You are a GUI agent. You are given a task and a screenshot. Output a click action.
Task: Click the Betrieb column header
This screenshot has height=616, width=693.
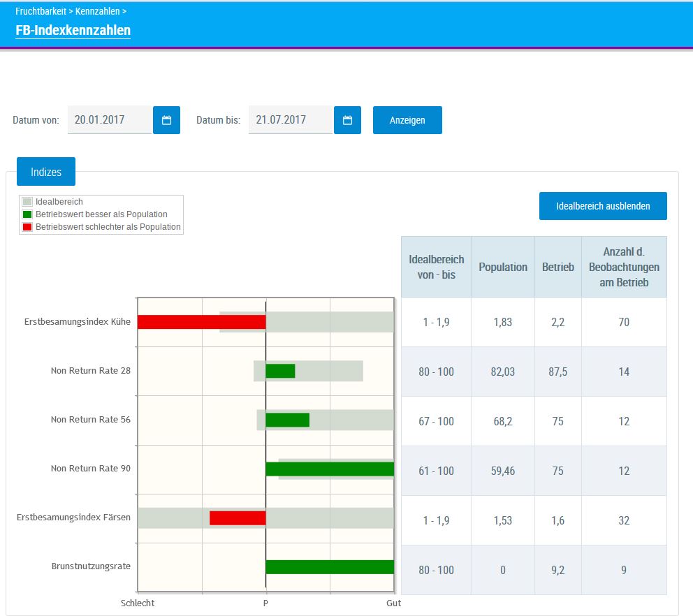[557, 267]
